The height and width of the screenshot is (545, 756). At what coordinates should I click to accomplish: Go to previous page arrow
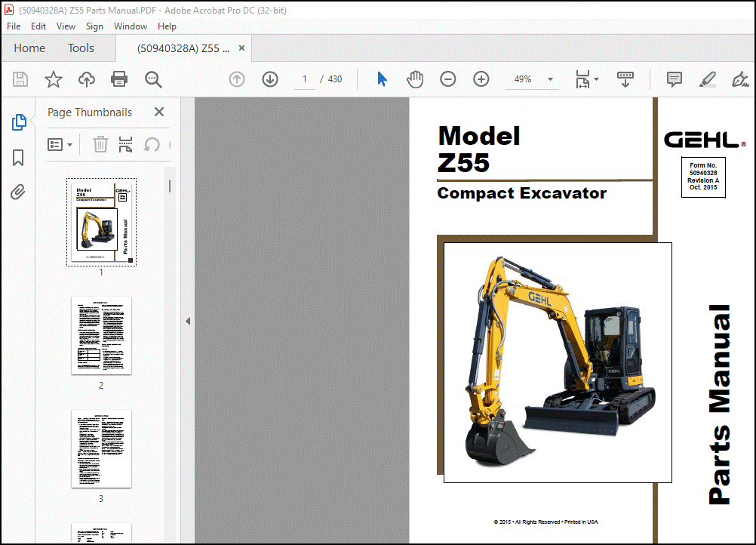(237, 79)
